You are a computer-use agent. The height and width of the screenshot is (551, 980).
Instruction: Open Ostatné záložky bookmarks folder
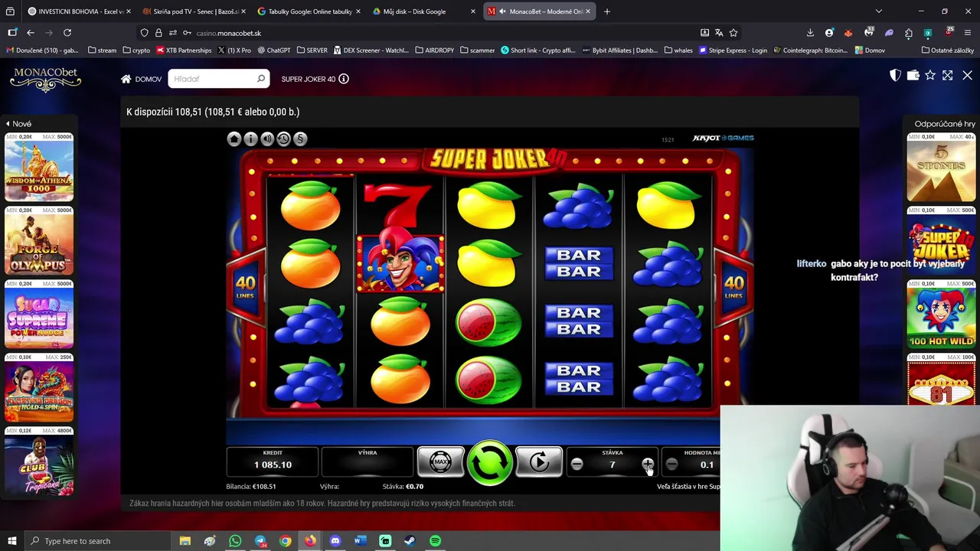(947, 51)
